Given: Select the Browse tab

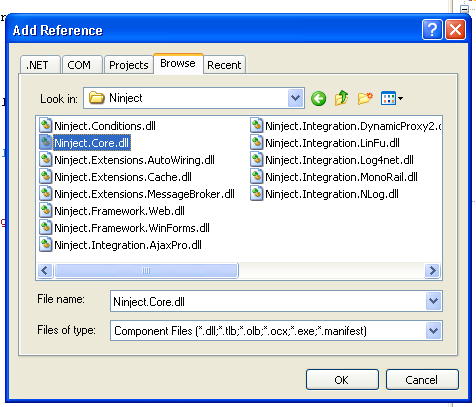Looking at the screenshot, I should [178, 63].
